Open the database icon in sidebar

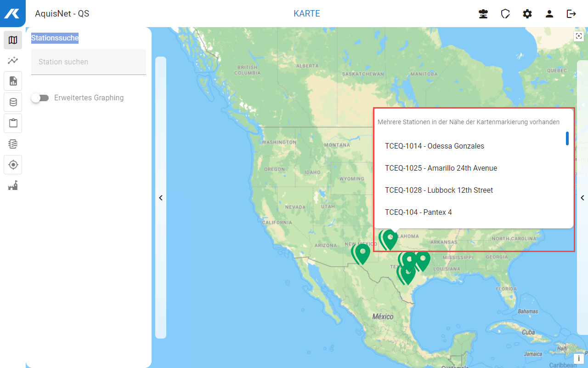click(13, 102)
